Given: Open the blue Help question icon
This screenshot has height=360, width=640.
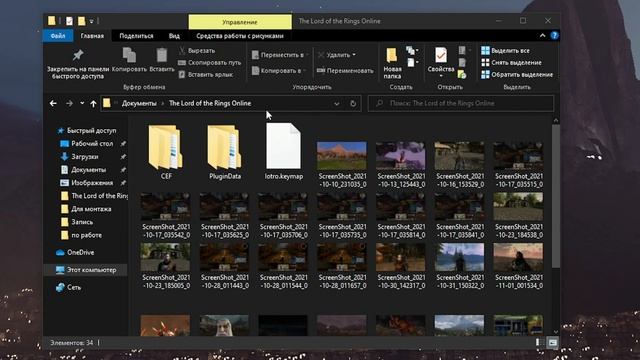Looking at the screenshot, I should click(554, 36).
